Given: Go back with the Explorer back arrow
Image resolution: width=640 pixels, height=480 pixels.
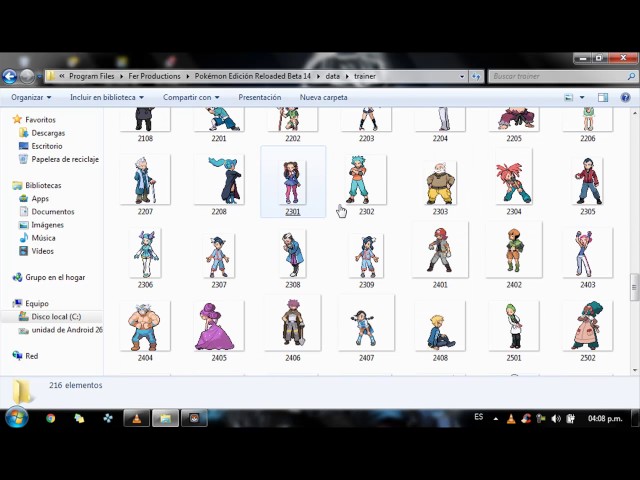Looking at the screenshot, I should (9, 76).
